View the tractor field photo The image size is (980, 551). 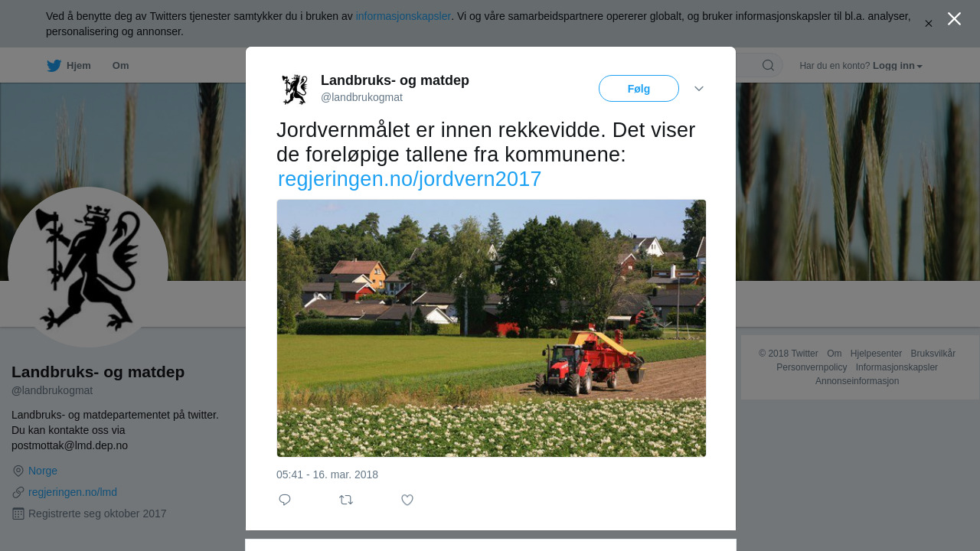[492, 328]
